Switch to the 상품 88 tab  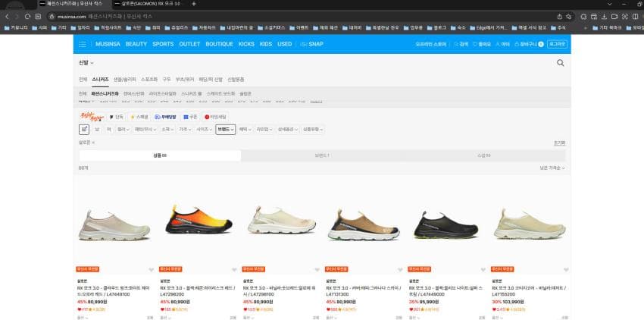click(160, 155)
